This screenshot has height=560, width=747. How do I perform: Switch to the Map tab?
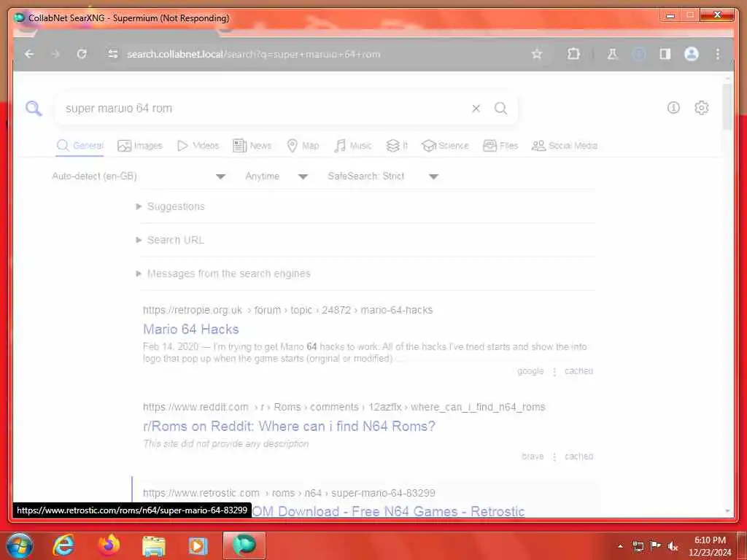pos(303,146)
